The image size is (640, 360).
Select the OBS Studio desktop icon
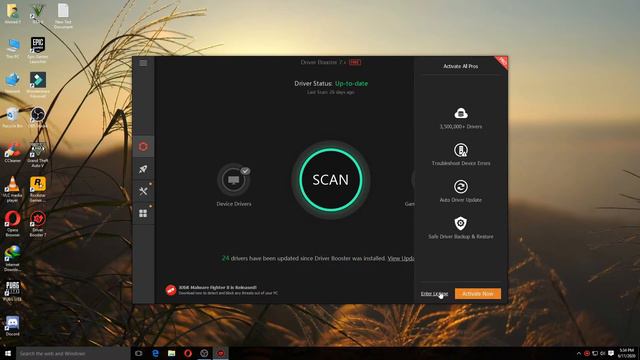point(38,118)
